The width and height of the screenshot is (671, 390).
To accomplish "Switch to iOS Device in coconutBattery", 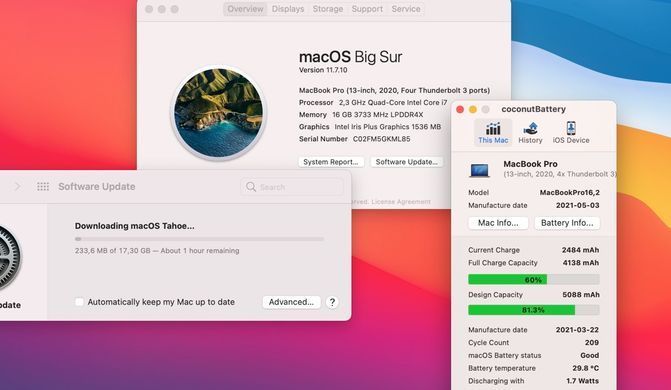I will point(571,133).
